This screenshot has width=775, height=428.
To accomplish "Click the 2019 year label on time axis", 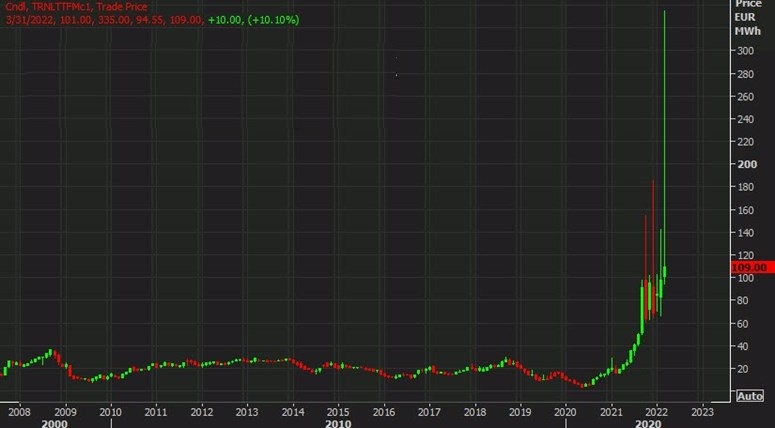I will click(x=520, y=412).
